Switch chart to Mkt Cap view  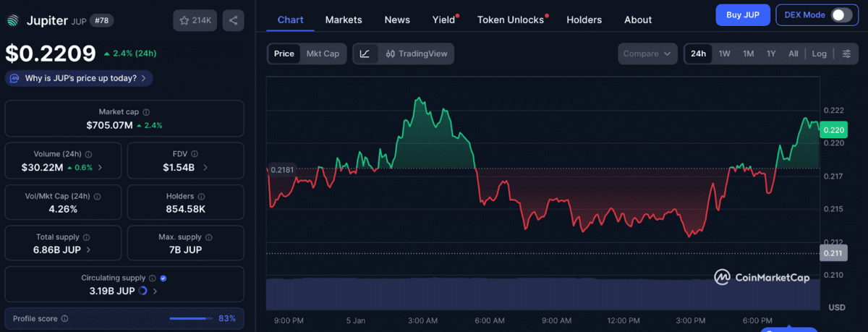point(323,54)
